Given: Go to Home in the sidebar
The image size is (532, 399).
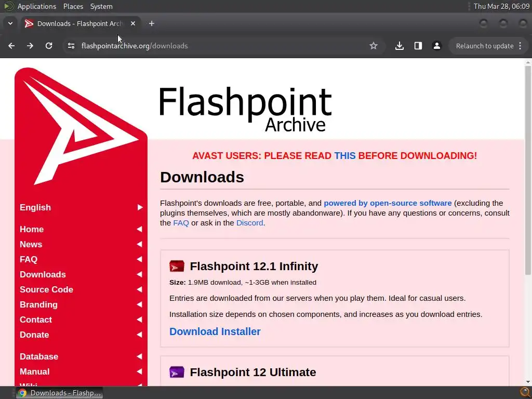Looking at the screenshot, I should click(32, 229).
